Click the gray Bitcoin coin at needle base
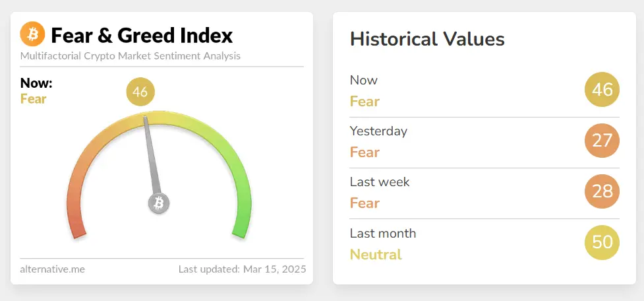The width and height of the screenshot is (644, 301). tap(159, 203)
